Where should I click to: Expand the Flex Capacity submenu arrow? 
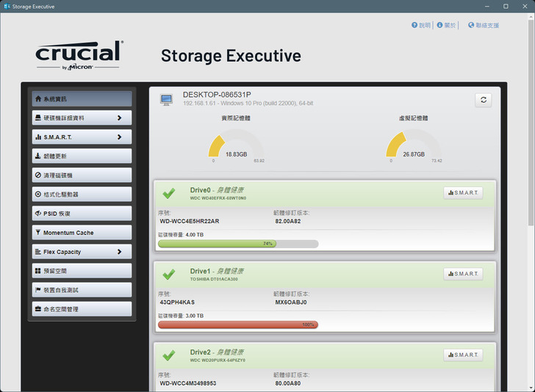point(119,252)
